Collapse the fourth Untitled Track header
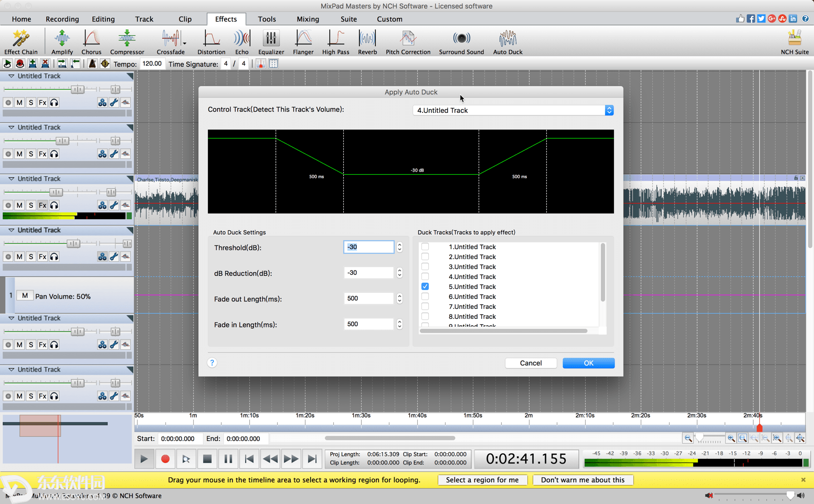Image resolution: width=814 pixels, height=504 pixels. [x=11, y=230]
